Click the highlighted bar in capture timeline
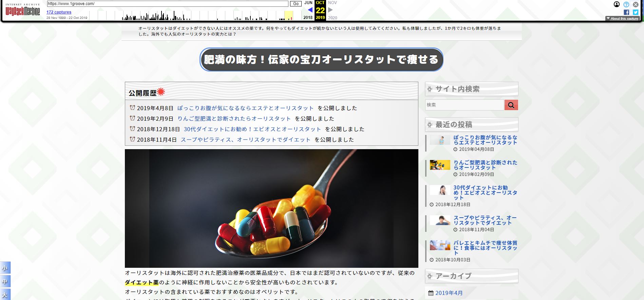The height and width of the screenshot is (300, 644). point(289,16)
